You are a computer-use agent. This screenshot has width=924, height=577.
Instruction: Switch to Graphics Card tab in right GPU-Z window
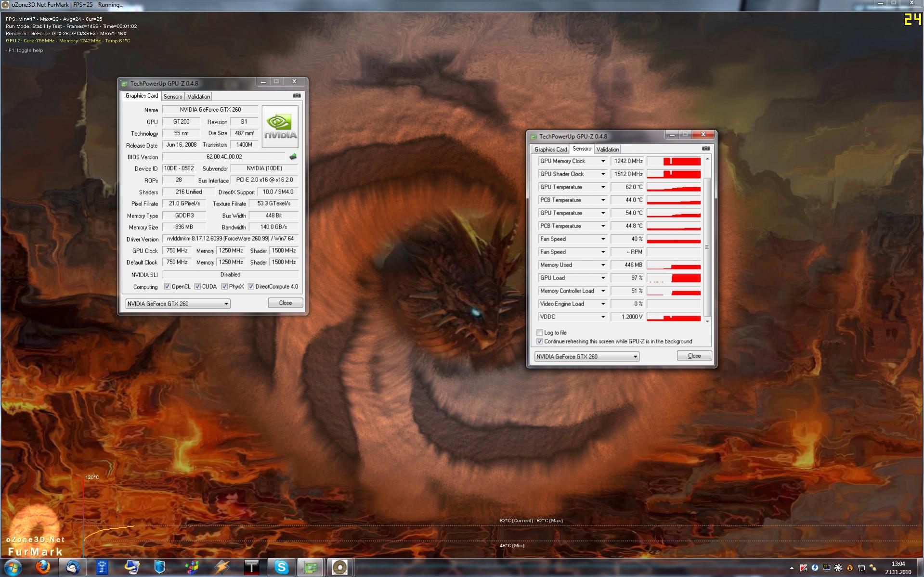coord(550,150)
